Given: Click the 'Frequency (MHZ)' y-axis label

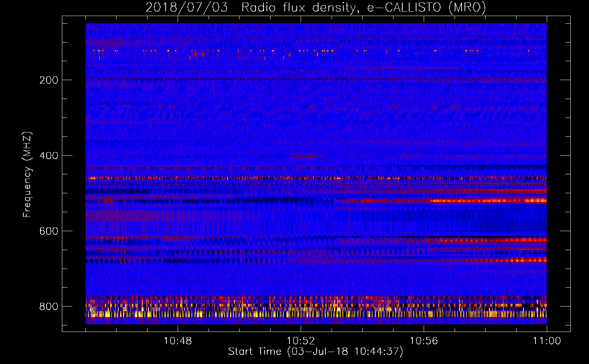Looking at the screenshot, I should pyautogui.click(x=27, y=174).
